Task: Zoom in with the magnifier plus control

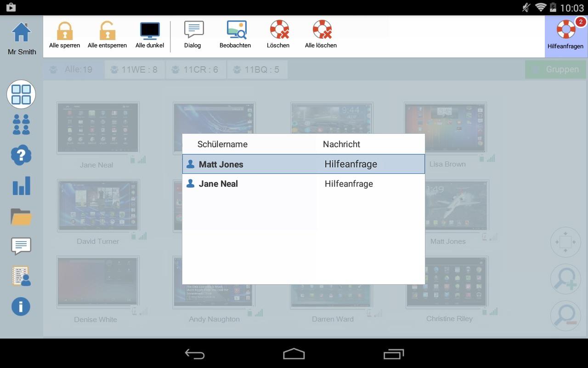Action: (x=565, y=279)
